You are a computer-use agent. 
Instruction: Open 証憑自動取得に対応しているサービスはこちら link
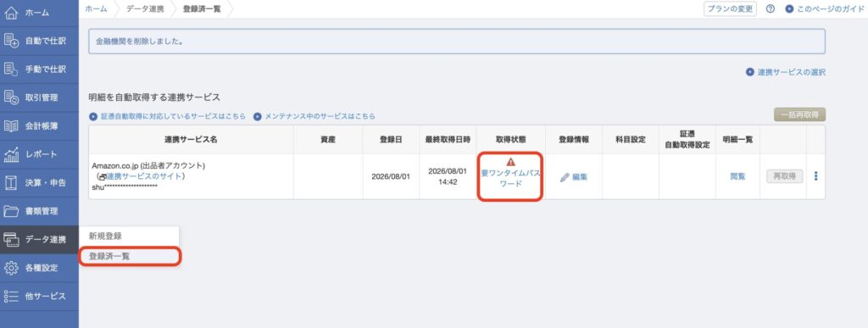(x=168, y=116)
